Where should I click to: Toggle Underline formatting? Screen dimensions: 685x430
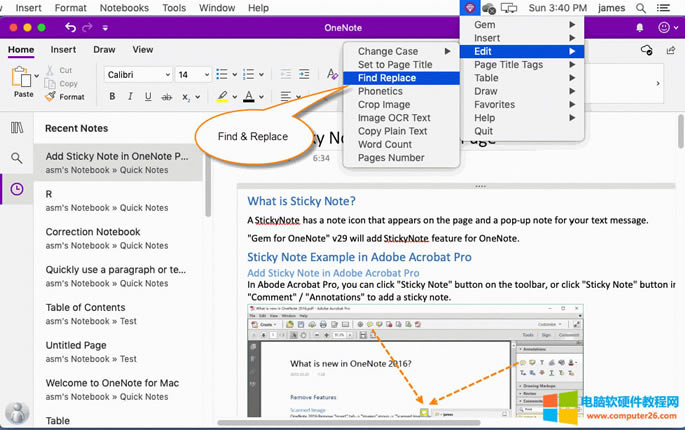(148, 97)
